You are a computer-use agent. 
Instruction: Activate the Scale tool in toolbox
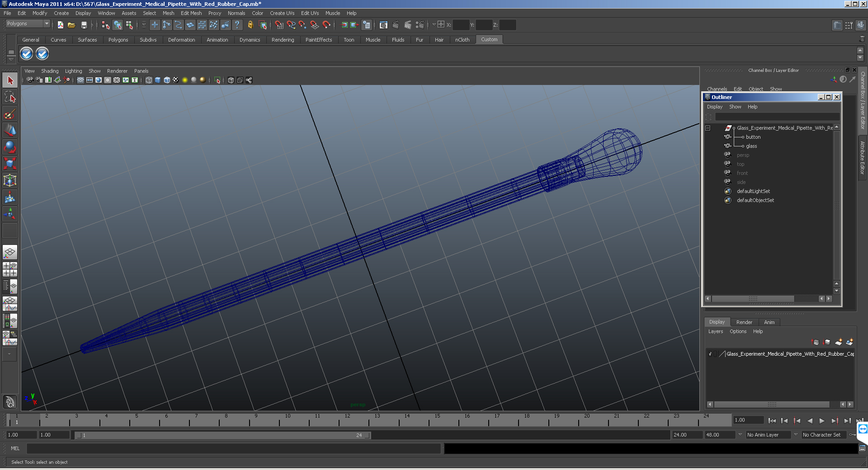pyautogui.click(x=10, y=163)
